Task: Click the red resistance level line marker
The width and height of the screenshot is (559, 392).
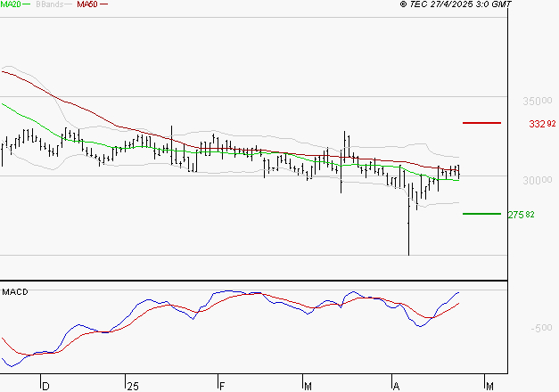Action: pos(481,123)
